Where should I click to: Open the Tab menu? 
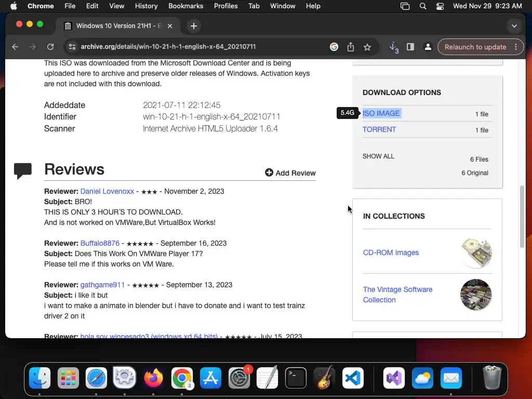click(x=254, y=6)
